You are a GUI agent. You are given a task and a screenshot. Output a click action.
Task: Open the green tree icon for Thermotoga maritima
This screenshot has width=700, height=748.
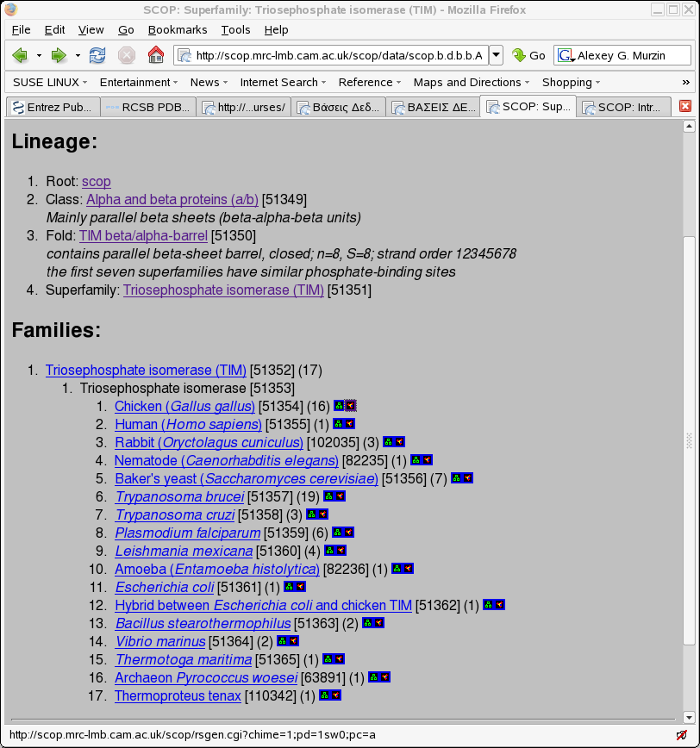328,659
